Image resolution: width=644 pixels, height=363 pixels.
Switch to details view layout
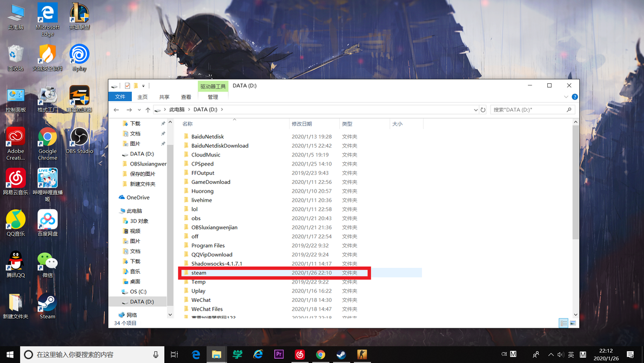coord(563,323)
